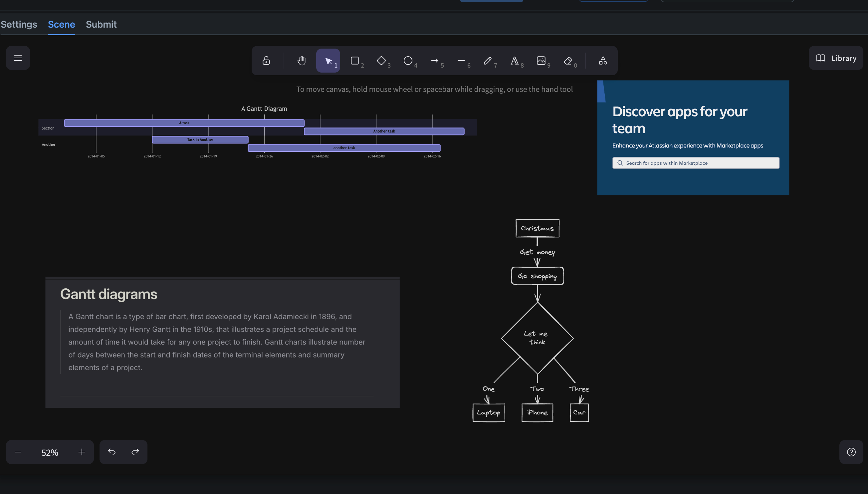Select the Diamond shape tool

coord(381,61)
